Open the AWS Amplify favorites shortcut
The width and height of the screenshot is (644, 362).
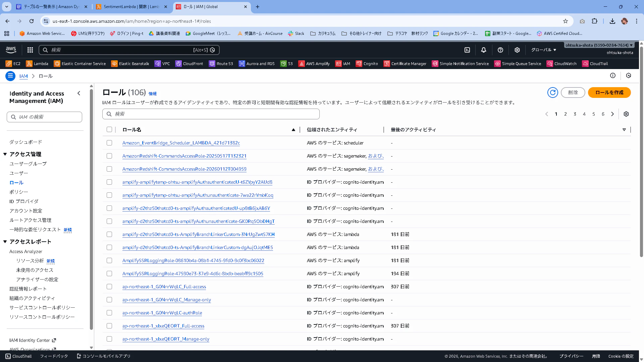(314, 64)
